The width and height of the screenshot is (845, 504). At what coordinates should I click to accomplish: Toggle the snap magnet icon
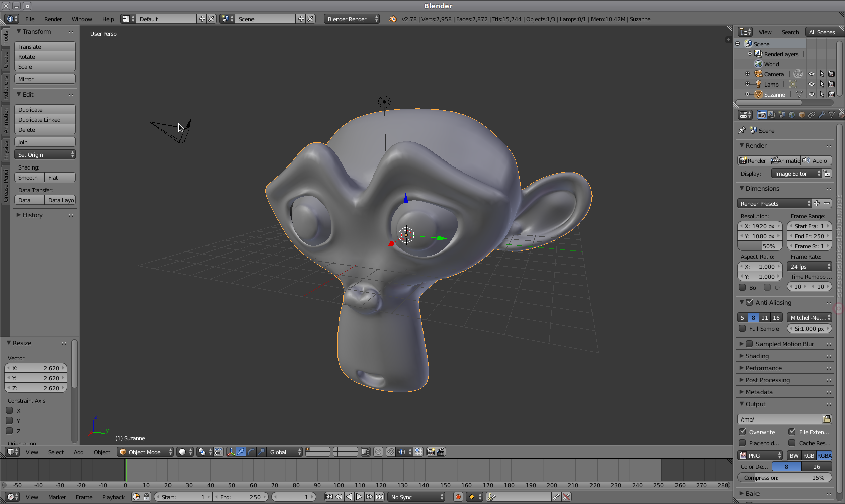[x=390, y=452]
